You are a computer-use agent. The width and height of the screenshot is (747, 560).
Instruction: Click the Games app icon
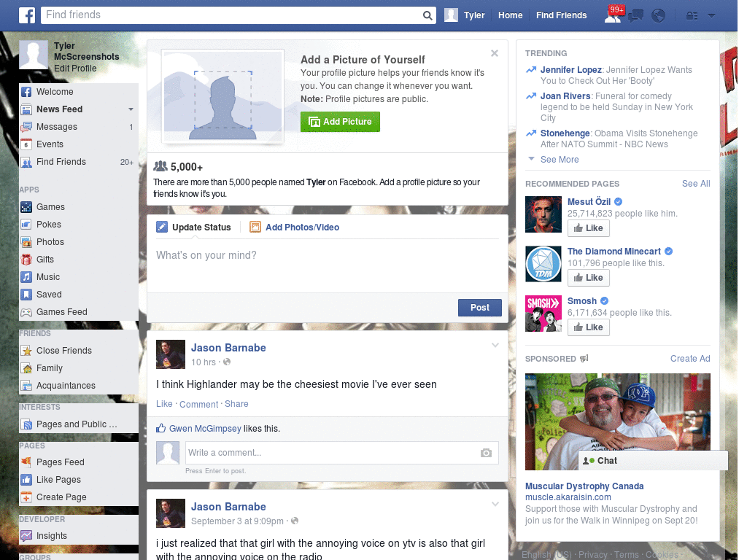point(26,207)
